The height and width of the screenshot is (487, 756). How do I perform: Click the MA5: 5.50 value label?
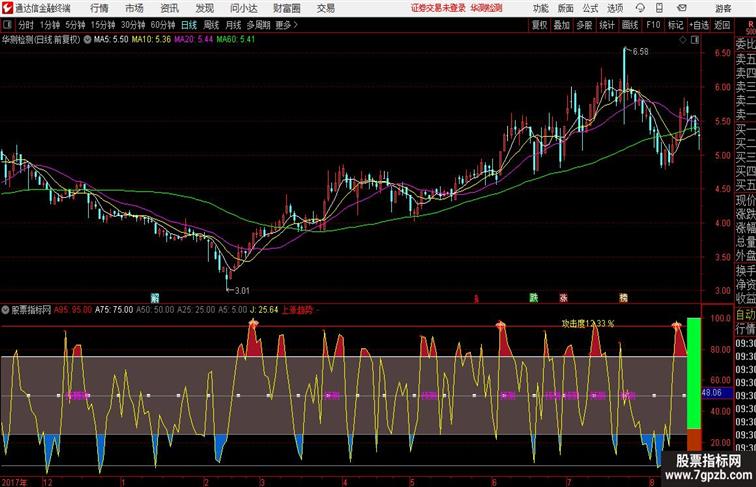pyautogui.click(x=111, y=40)
